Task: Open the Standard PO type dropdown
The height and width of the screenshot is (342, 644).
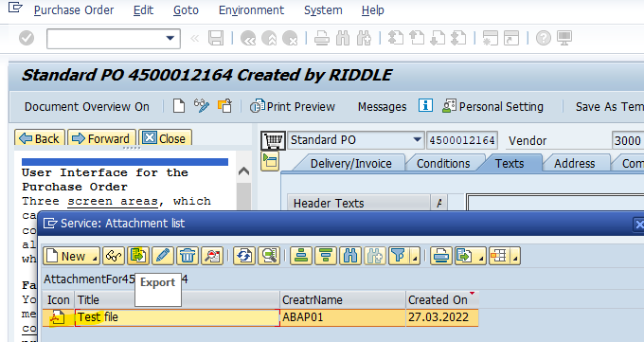Action: [x=417, y=140]
